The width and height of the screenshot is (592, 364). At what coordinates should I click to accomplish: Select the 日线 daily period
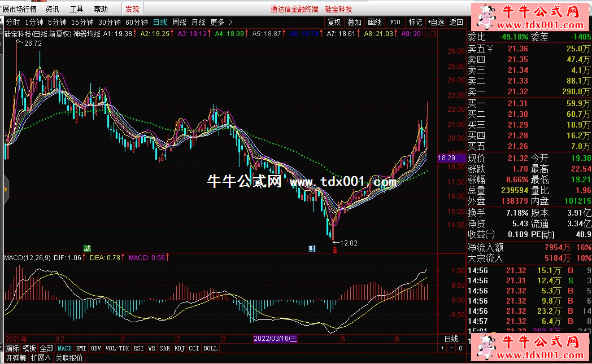point(160,22)
